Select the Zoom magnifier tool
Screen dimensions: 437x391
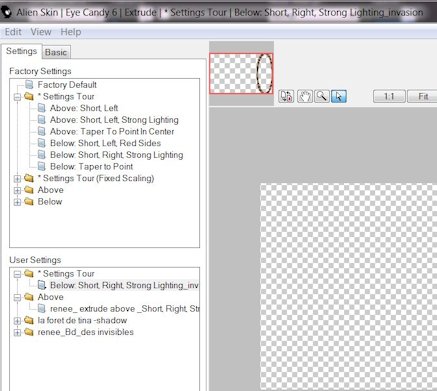(x=322, y=96)
